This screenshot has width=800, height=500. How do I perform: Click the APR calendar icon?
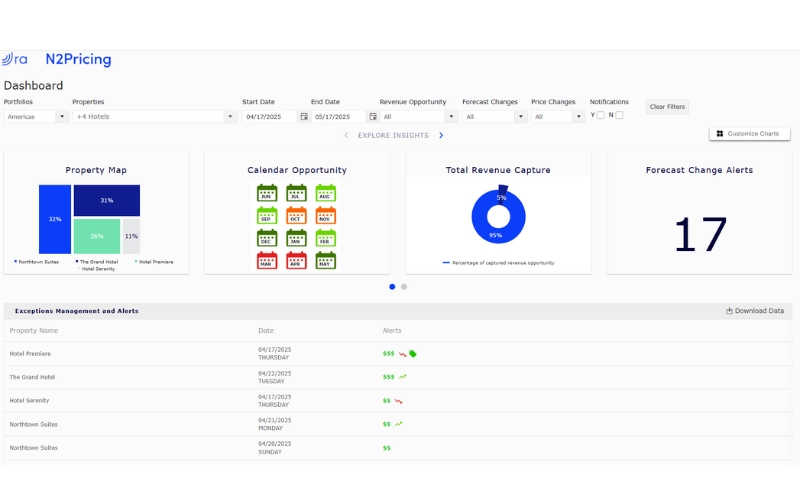(296, 261)
